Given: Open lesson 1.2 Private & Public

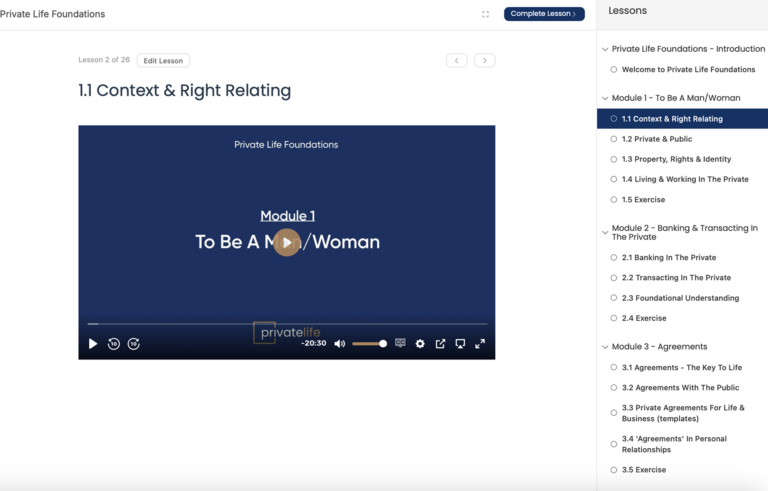Looking at the screenshot, I should (657, 139).
